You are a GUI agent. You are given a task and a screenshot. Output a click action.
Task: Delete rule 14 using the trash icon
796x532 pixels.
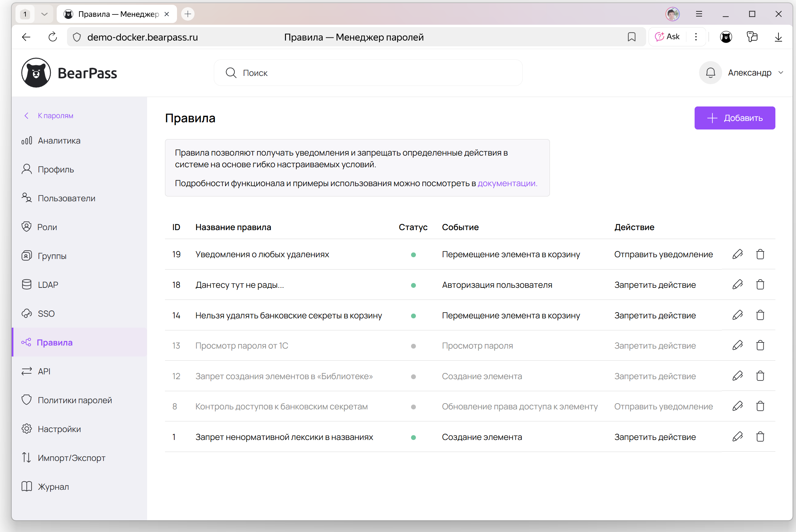click(760, 315)
